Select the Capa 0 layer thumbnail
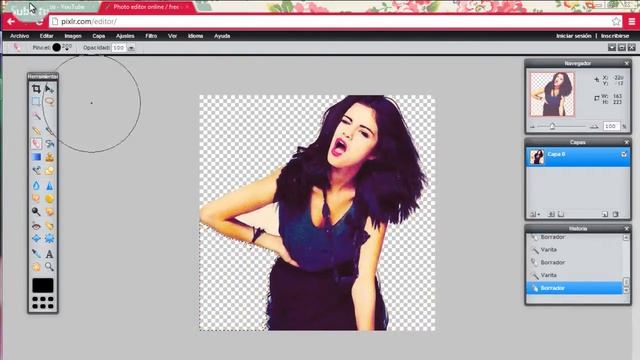Image resolution: width=640 pixels, height=360 pixels. tap(537, 157)
